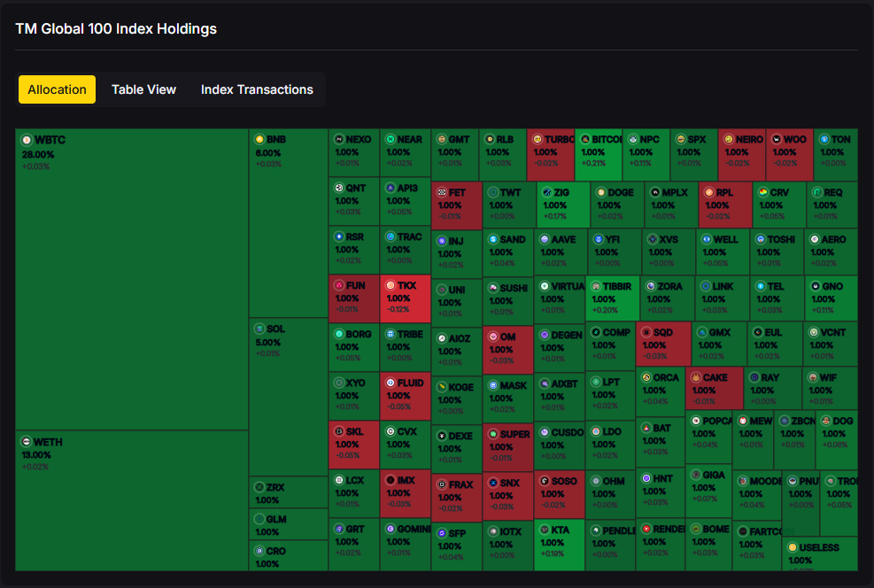Click the TURBO coin icon
874x588 pixels.
tap(538, 139)
